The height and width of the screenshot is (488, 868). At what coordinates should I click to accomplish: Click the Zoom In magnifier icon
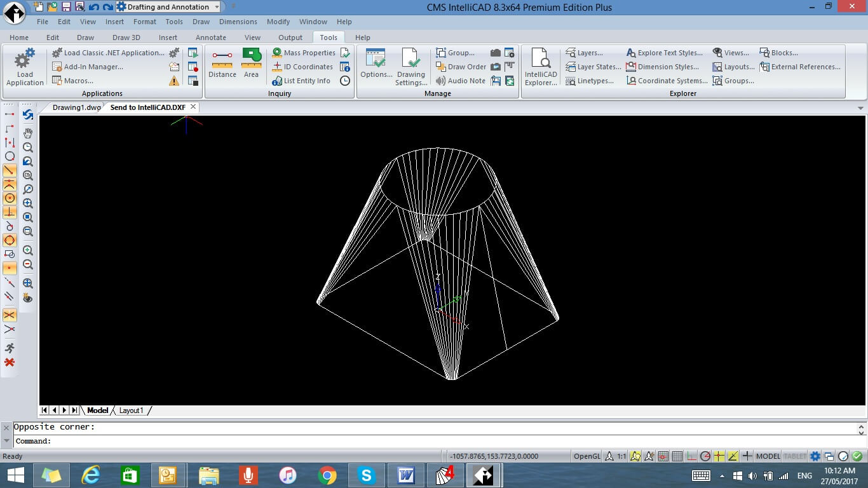point(28,250)
